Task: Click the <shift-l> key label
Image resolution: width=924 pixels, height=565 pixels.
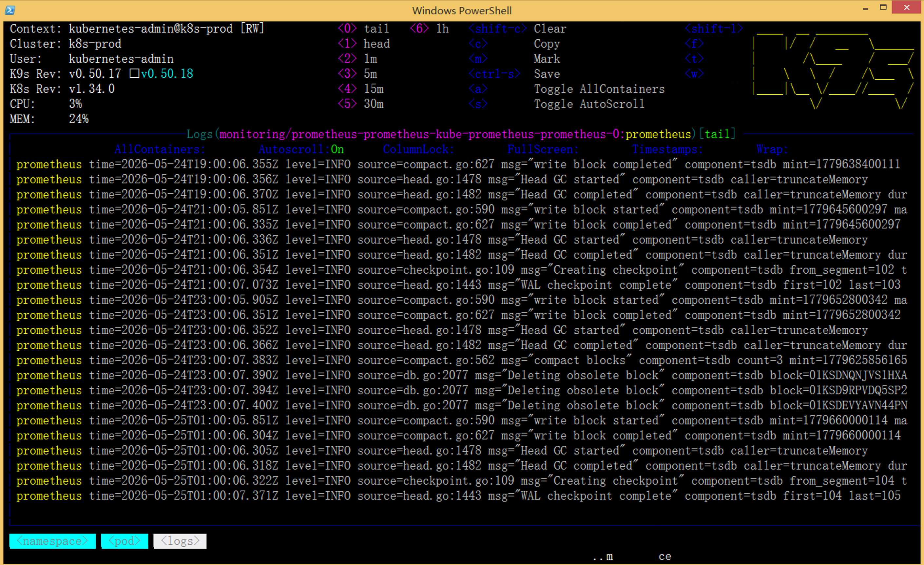Action: coord(714,29)
